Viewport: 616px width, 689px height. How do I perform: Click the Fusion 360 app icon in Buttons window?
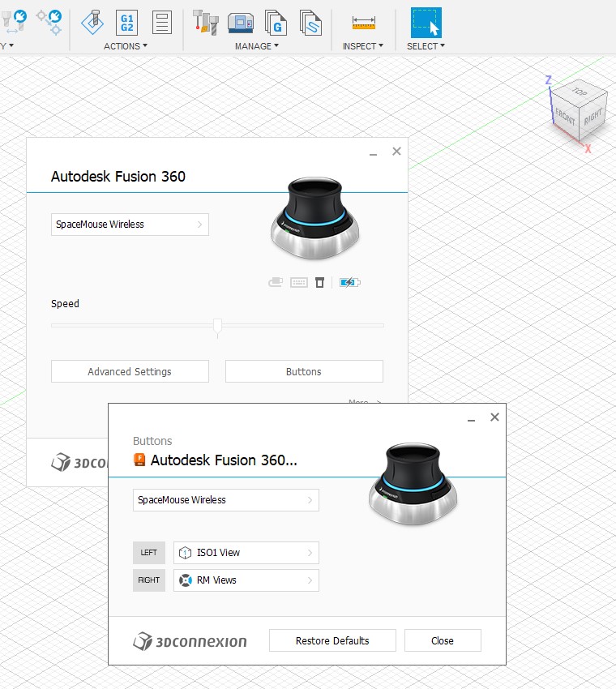[139, 460]
